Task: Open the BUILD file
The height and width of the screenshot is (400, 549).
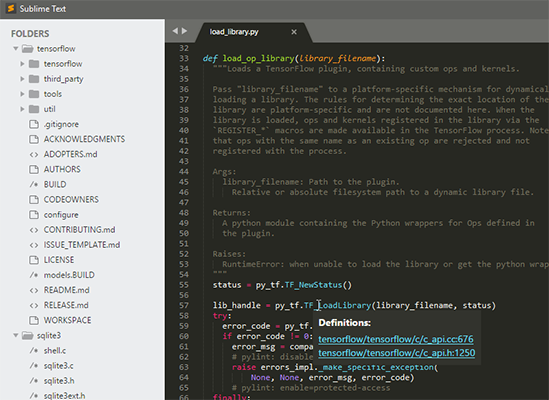Action: [x=55, y=184]
